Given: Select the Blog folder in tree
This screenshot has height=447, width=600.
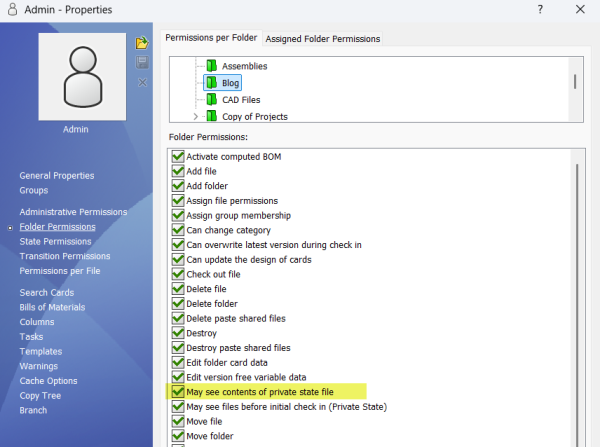Looking at the screenshot, I should tap(230, 83).
